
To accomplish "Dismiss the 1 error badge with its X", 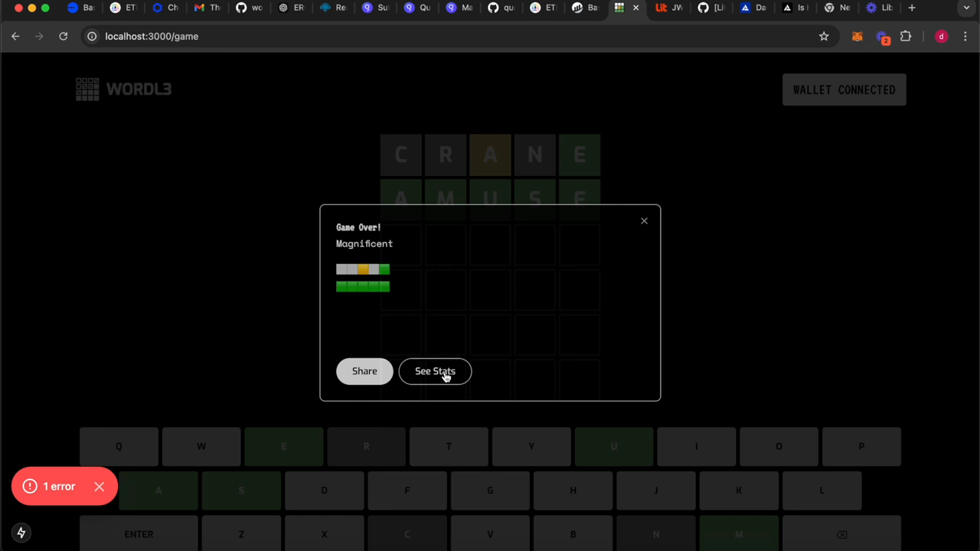I will point(100,487).
